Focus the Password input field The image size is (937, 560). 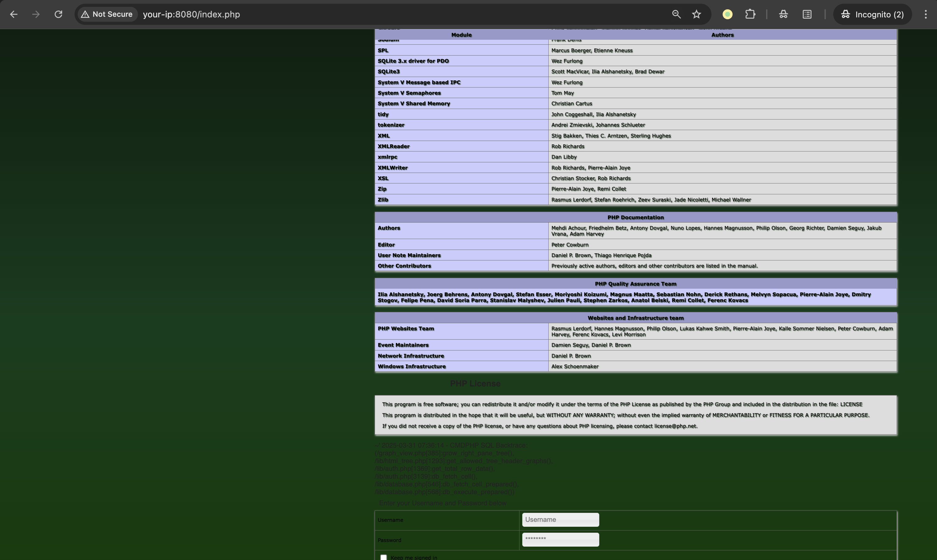(x=560, y=539)
